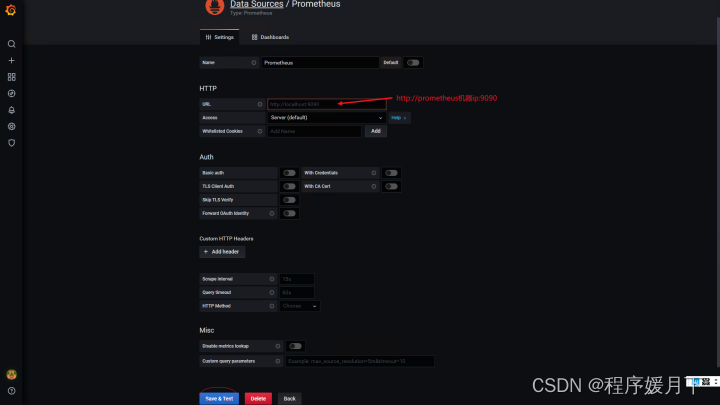Screen dimensions: 720x405
Task: Switch to the Dashboards tab
Action: (x=270, y=37)
